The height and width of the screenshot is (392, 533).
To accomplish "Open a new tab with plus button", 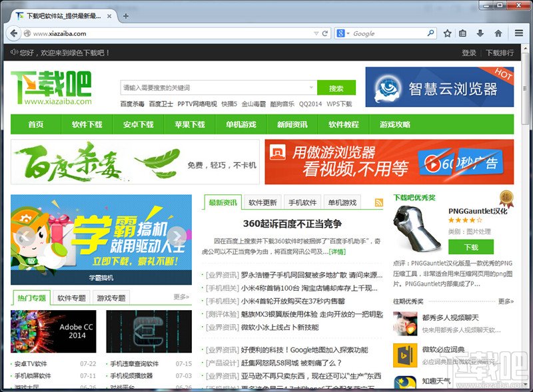I will pyautogui.click(x=126, y=16).
